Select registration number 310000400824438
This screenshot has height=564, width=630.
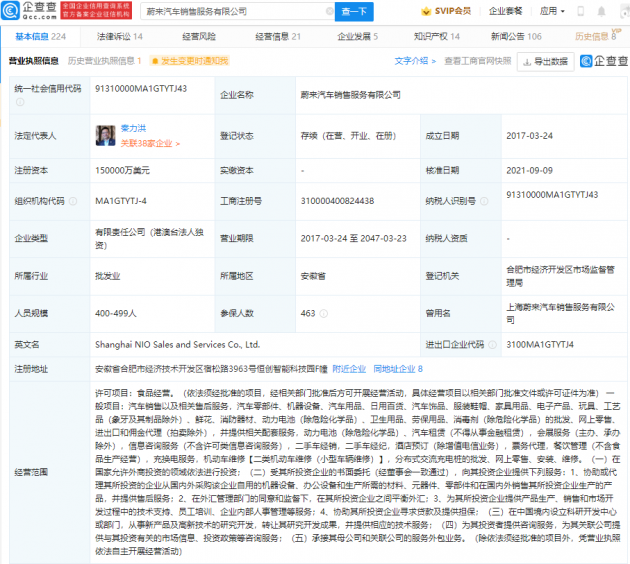coord(338,201)
